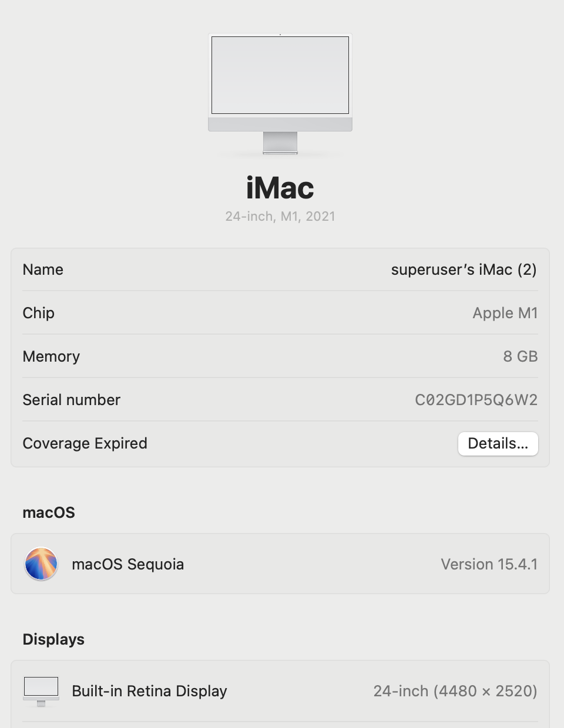
Task: Open the coverage Details button
Action: pyautogui.click(x=498, y=444)
